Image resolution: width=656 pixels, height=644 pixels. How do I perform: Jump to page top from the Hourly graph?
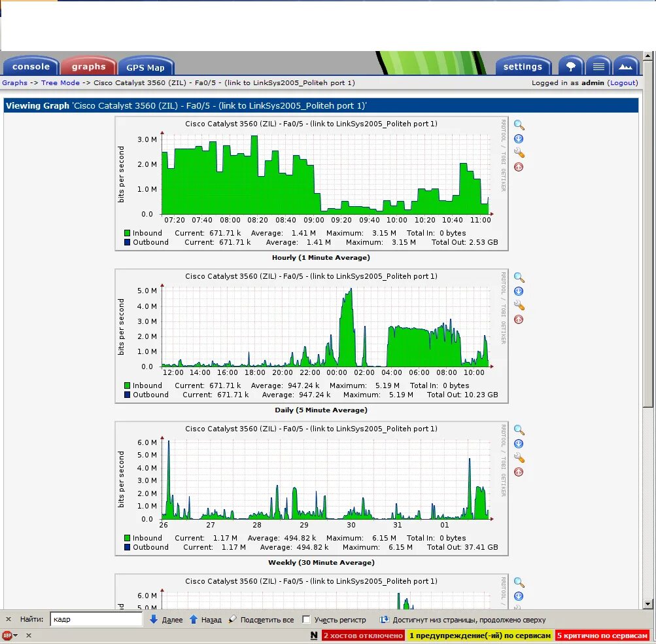pos(519,167)
